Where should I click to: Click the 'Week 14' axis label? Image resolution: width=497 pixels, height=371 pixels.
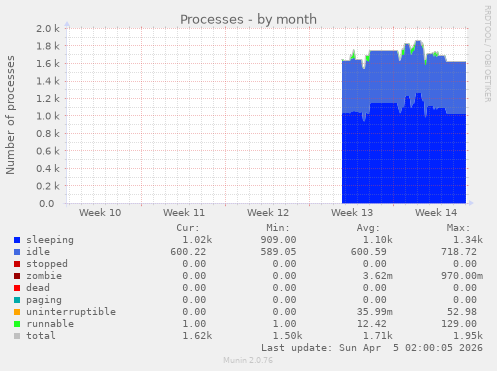tap(436, 213)
